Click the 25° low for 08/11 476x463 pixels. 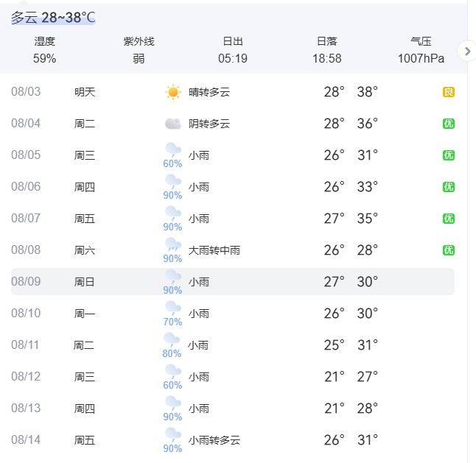335,345
